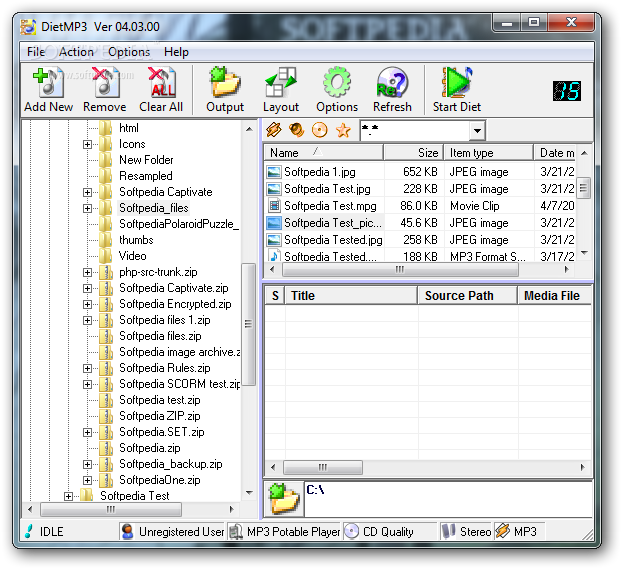The image size is (622, 569).
Task: Open the file filter dropdown showing *.*
Action: [477, 131]
